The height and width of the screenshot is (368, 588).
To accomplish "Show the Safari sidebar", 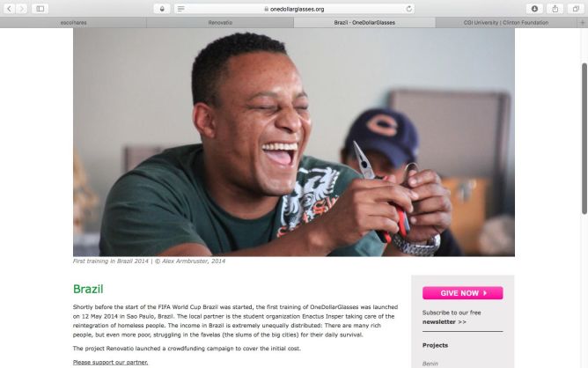I will [x=40, y=9].
